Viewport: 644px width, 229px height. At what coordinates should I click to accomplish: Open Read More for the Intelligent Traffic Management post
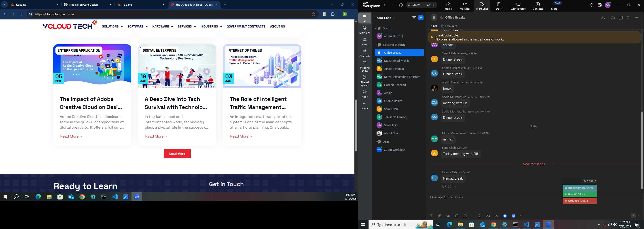(241, 136)
